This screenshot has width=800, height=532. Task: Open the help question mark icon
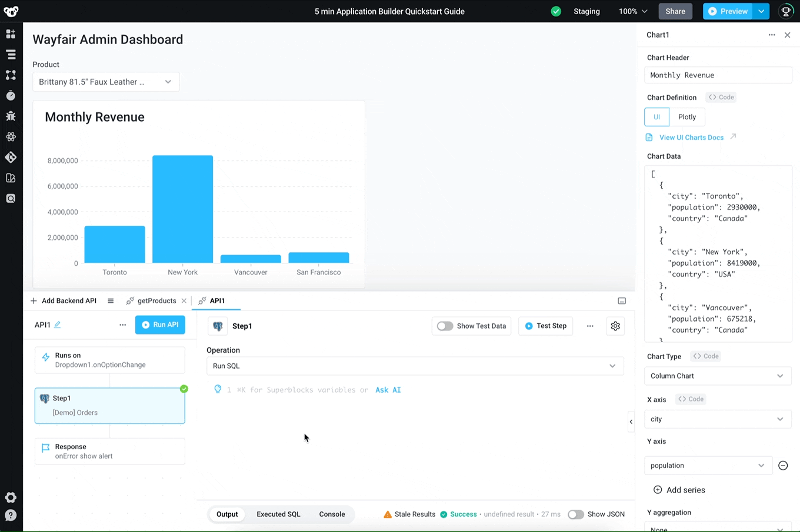(x=11, y=516)
